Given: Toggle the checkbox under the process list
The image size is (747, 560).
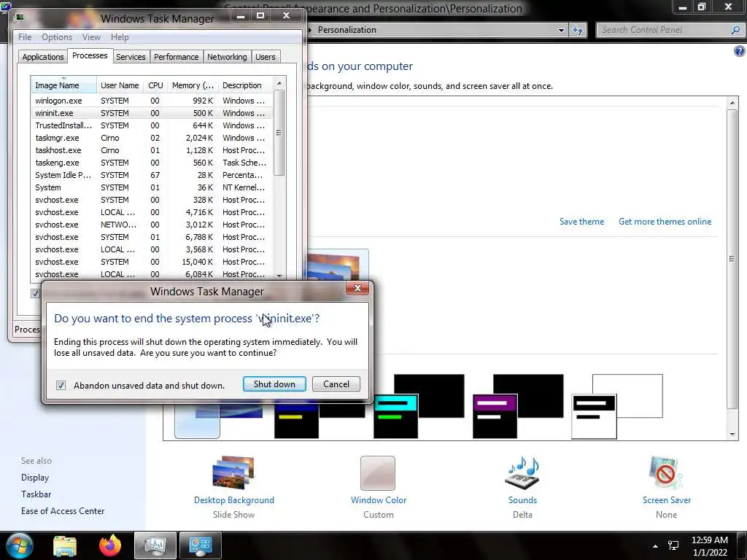Looking at the screenshot, I should coord(35,293).
